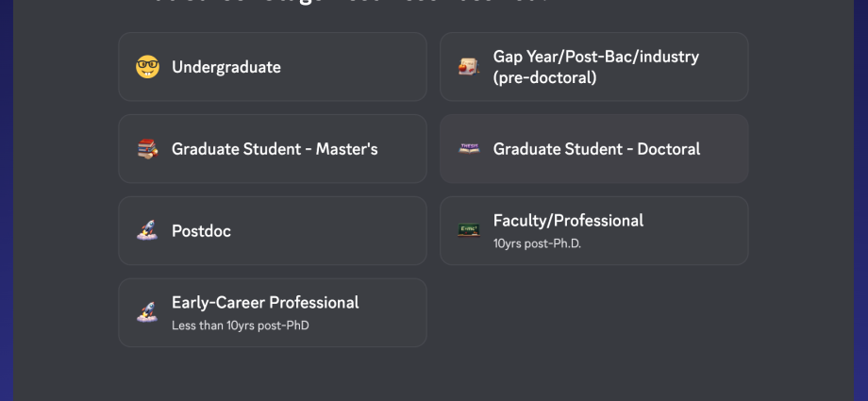The width and height of the screenshot is (868, 401).
Task: Click the icon next to Gap Year/Post-Bac/industry
Action: pyautogui.click(x=469, y=67)
